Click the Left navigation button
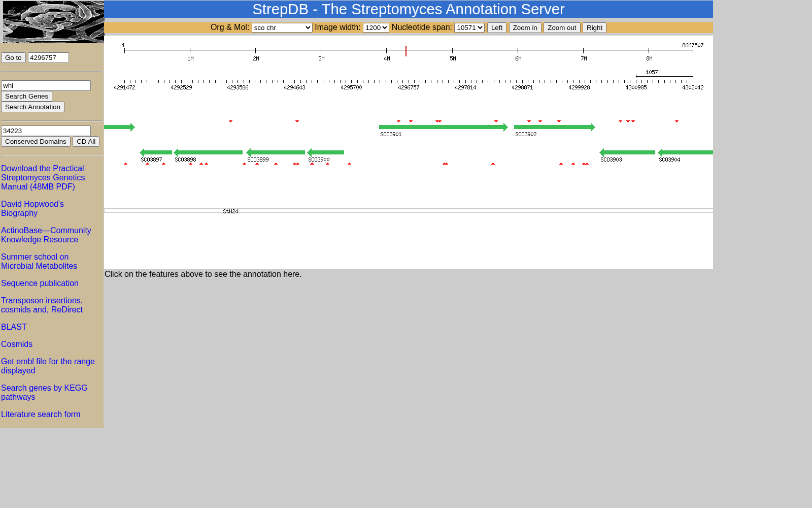 497,27
